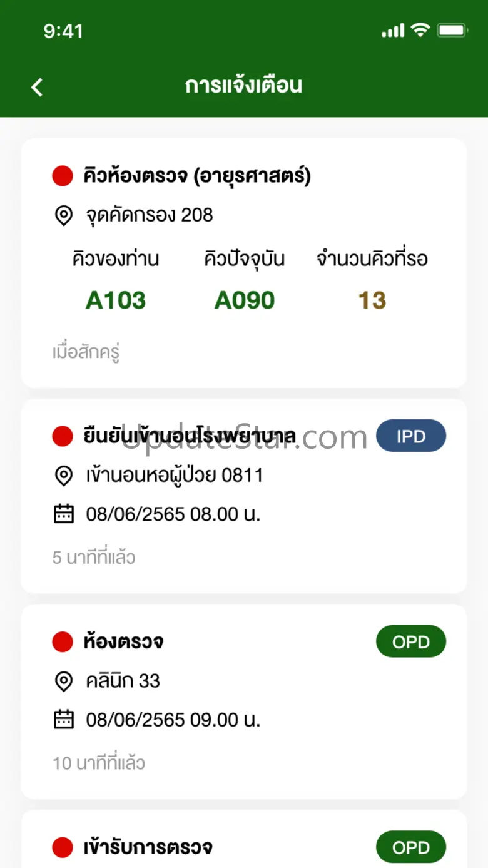Tap red unread dot on ยืนยันเข้านอนโรงพยาบาล
Image resolution: width=488 pixels, height=868 pixels.
click(63, 436)
